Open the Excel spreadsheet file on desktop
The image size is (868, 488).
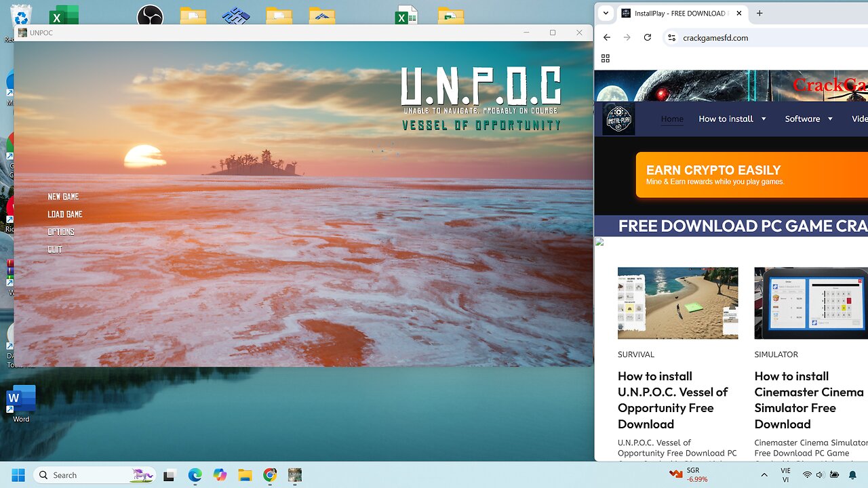407,16
